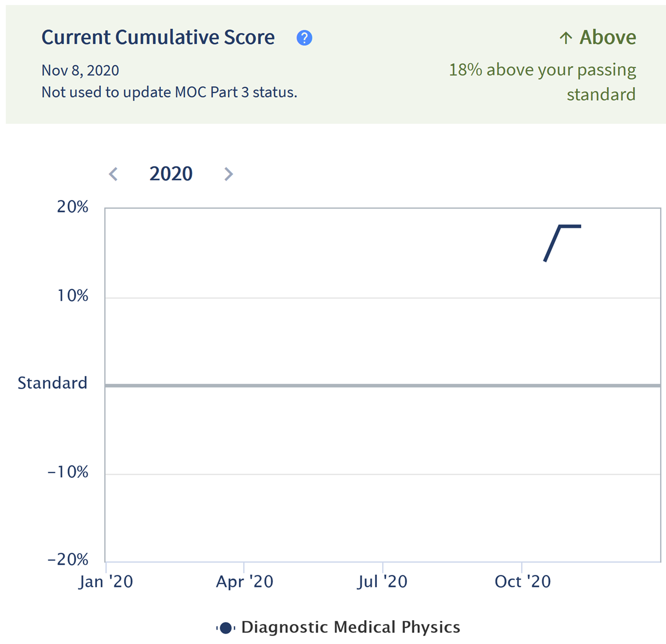Open the blue question mark help icon
666x644 pixels.
coord(304,38)
